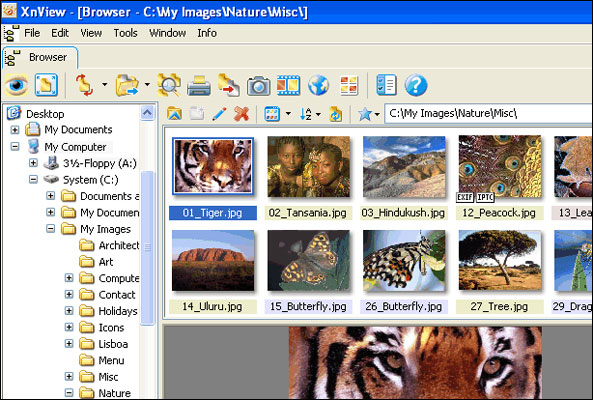Click the EXIF badge on 12_Peacock.jpg

[465, 197]
